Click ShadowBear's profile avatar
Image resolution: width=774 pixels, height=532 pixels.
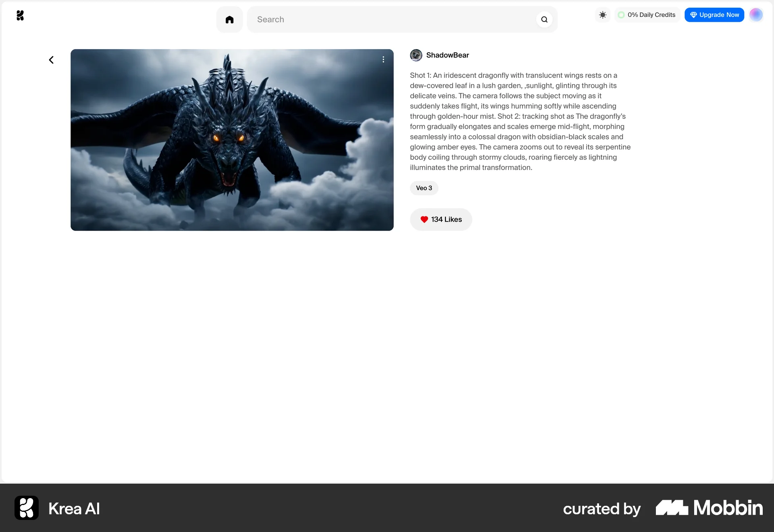click(x=416, y=55)
